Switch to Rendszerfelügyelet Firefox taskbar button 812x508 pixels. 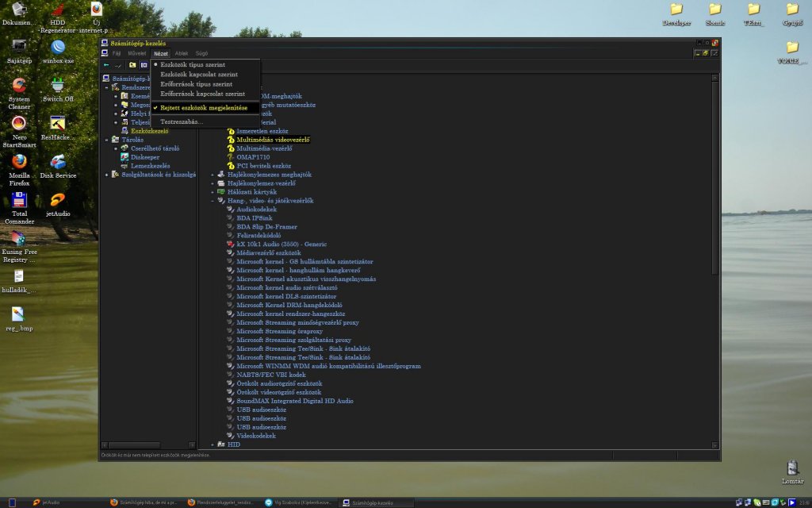pyautogui.click(x=222, y=502)
